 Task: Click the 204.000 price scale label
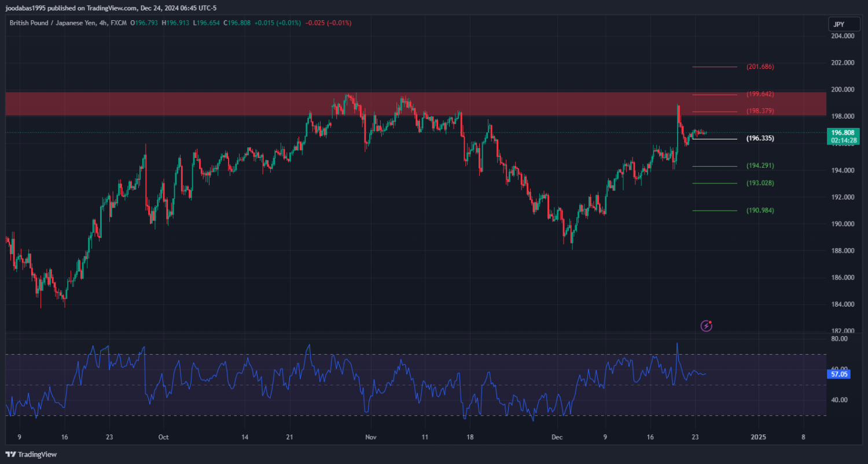[842, 36]
